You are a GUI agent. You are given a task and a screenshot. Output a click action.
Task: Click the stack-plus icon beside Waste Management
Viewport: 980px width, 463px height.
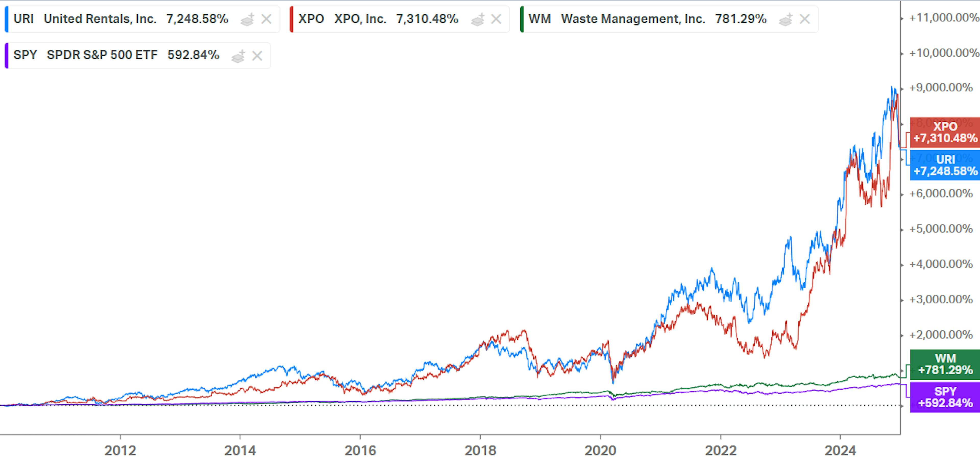pyautogui.click(x=786, y=19)
